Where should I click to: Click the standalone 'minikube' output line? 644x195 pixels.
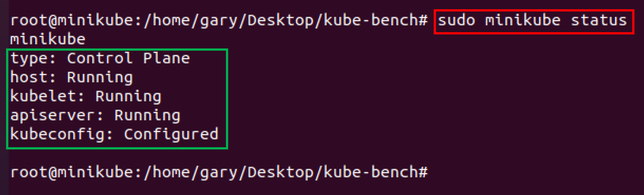48,40
